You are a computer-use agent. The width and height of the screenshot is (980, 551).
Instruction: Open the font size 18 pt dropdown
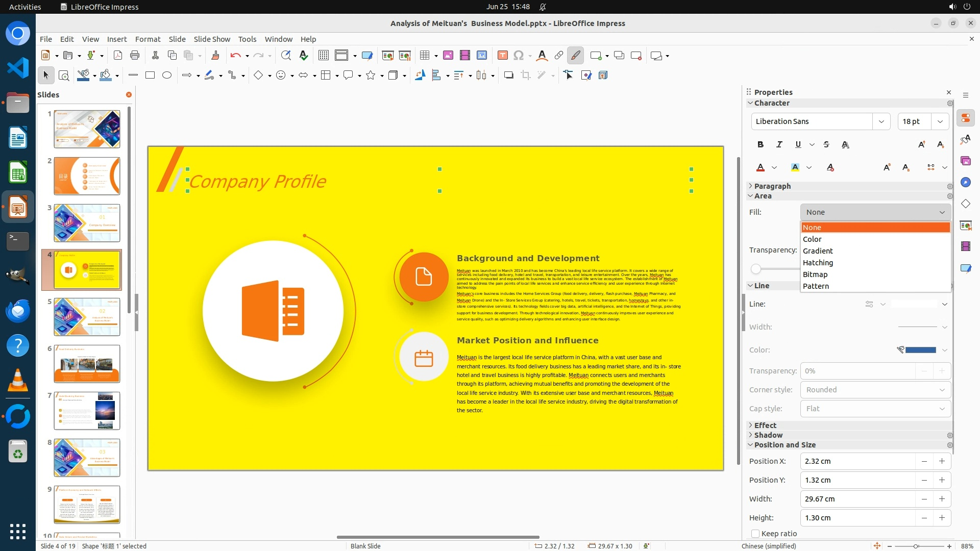940,121
